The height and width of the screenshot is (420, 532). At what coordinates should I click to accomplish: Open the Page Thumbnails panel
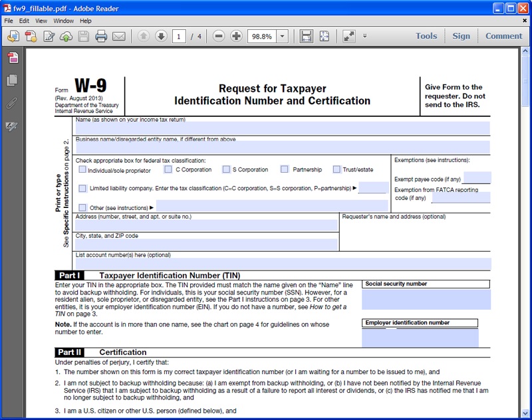[12, 80]
